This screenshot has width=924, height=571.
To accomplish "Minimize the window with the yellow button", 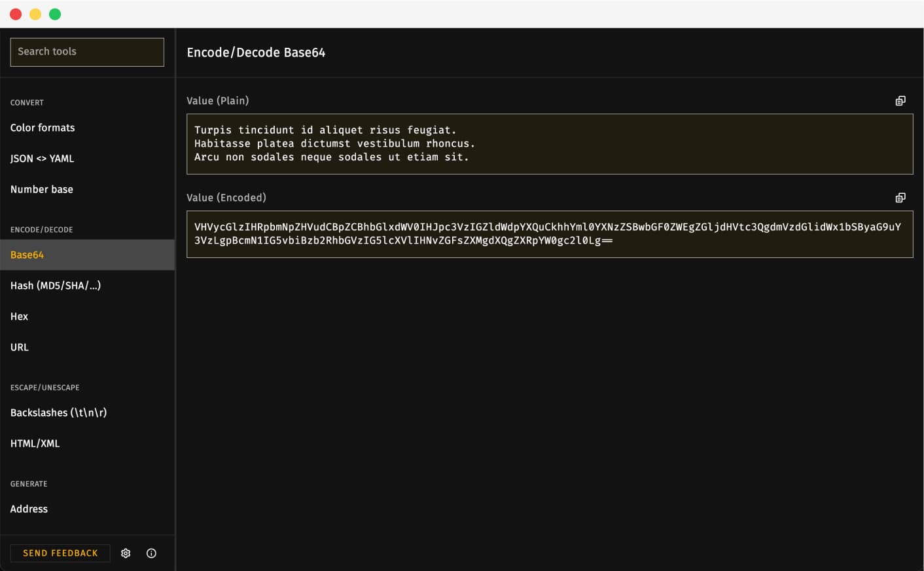I will coord(35,14).
